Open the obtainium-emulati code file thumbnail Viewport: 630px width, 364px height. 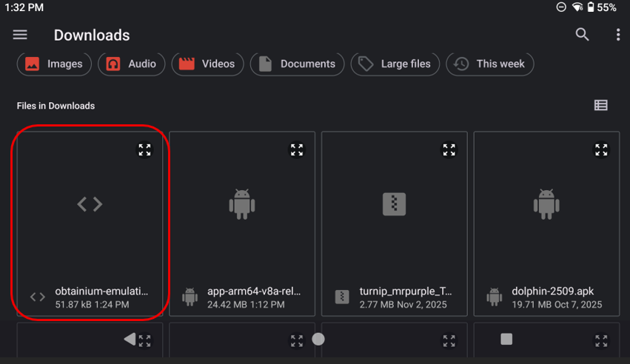(x=90, y=204)
